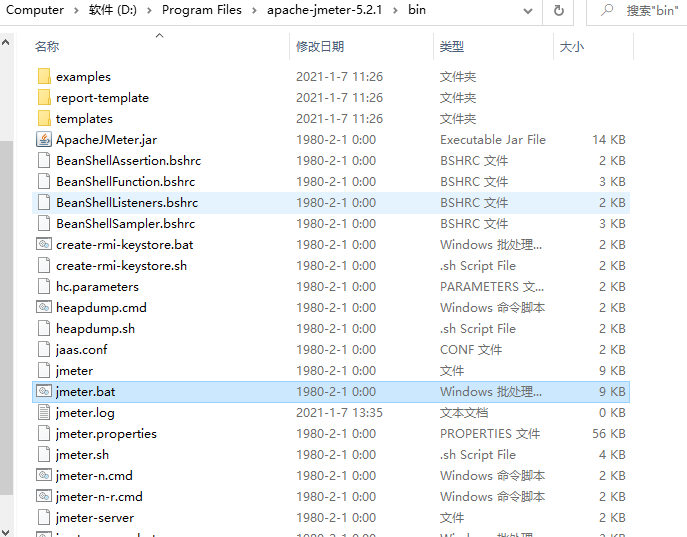Open the address bar history dropdown
This screenshot has height=537, width=687.
(528, 11)
